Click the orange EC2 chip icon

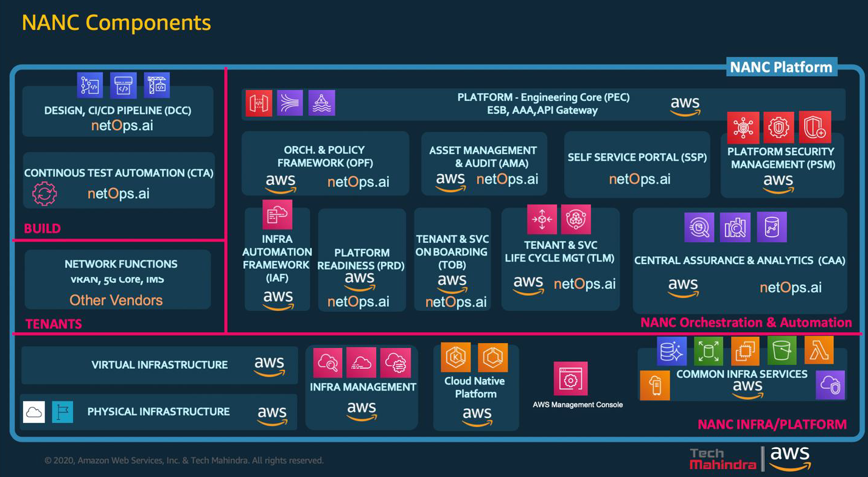[745, 350]
